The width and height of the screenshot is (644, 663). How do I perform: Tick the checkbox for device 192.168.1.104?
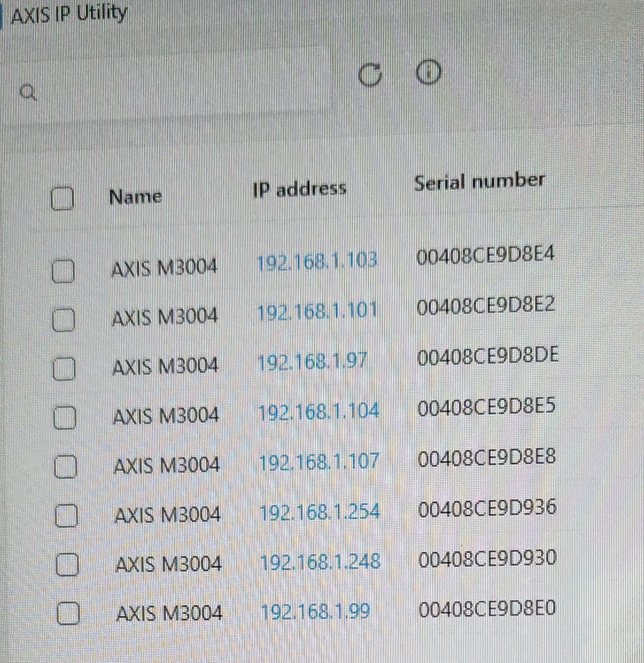coord(65,418)
